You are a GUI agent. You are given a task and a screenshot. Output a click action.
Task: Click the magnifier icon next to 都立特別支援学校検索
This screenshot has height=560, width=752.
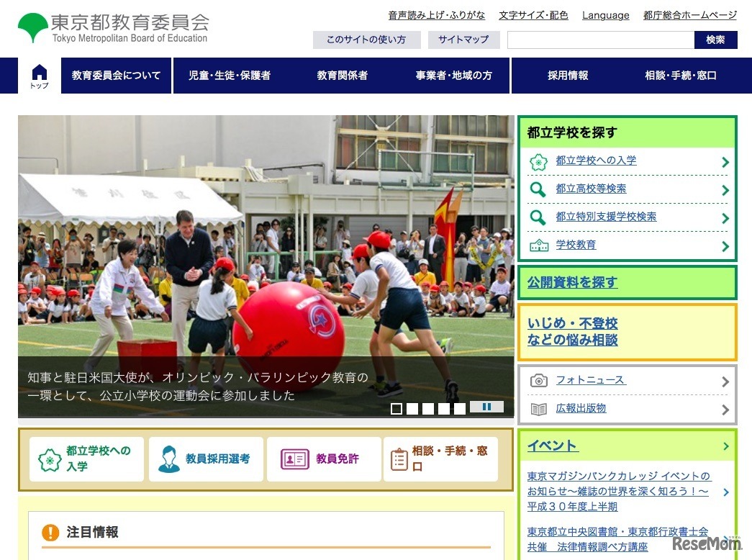tap(538, 217)
